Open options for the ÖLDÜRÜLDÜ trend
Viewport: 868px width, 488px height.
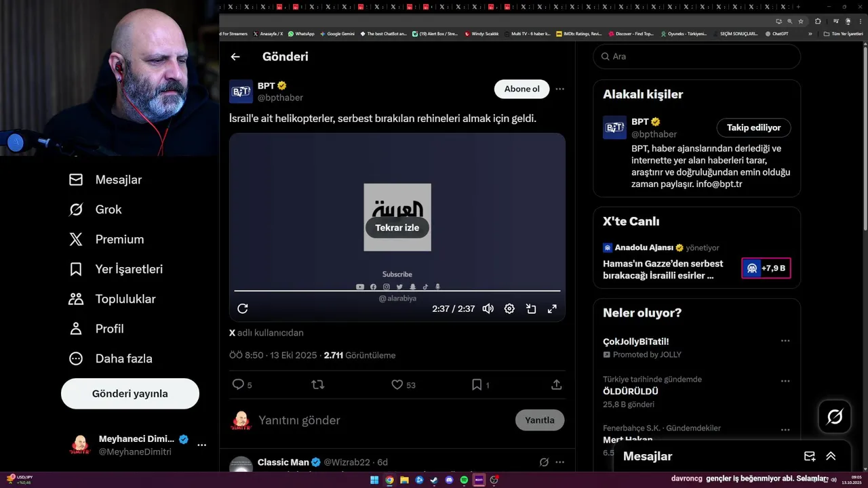click(785, 381)
